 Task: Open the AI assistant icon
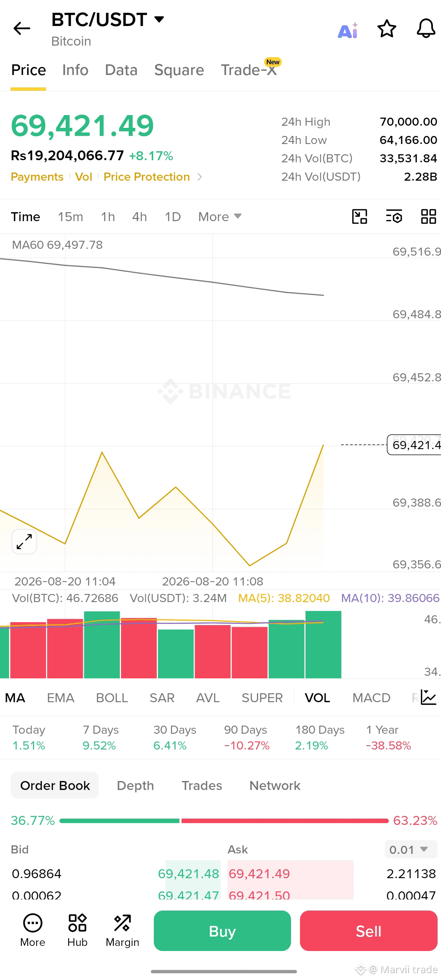(x=348, y=30)
